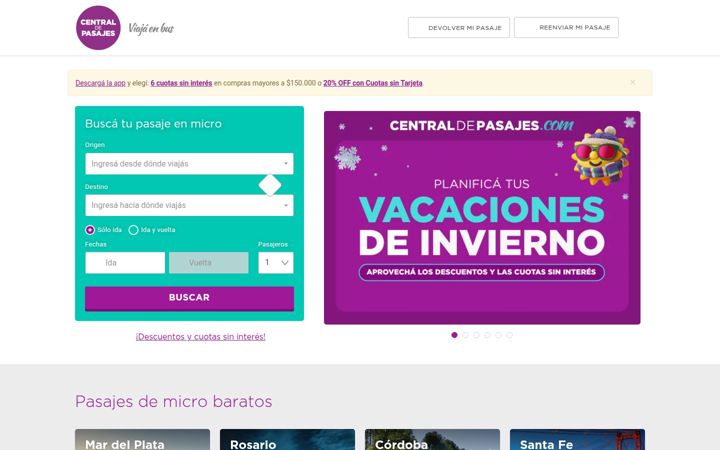Click the Devolver mi pasaje button
The image size is (720, 450).
tap(459, 28)
